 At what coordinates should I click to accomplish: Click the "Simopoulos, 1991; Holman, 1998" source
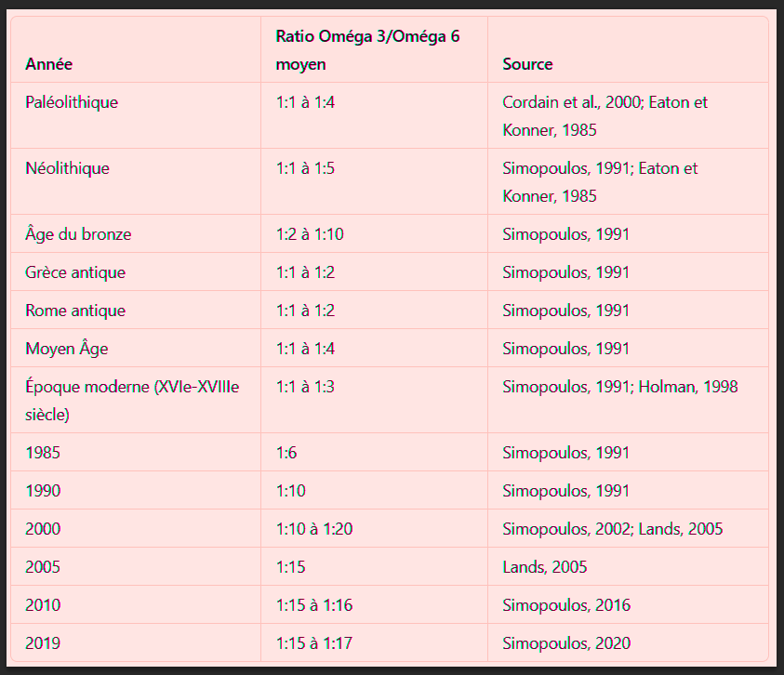pyautogui.click(x=619, y=387)
